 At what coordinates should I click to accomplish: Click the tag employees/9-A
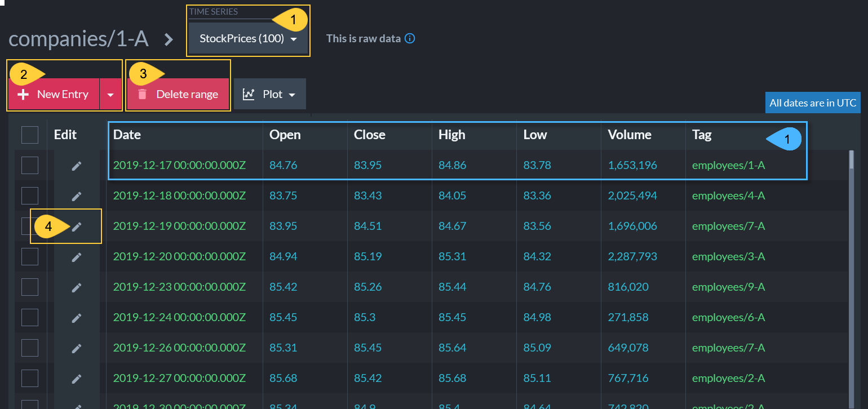(x=728, y=287)
